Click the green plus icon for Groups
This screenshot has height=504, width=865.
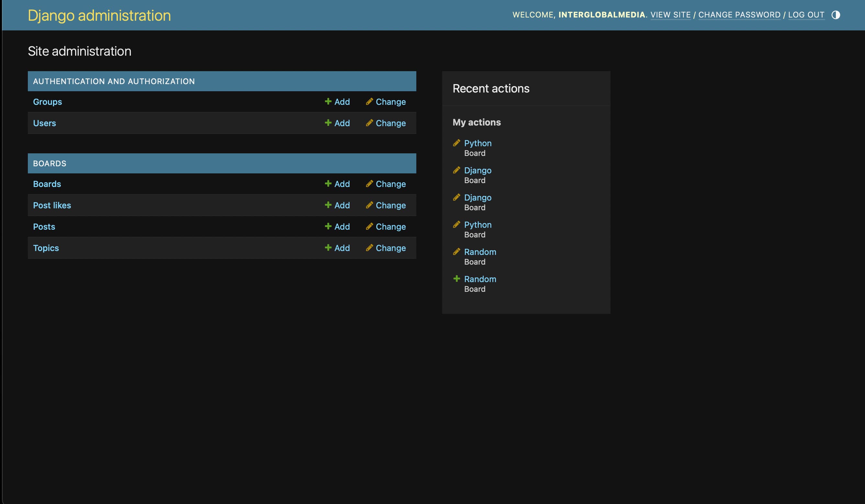(328, 101)
